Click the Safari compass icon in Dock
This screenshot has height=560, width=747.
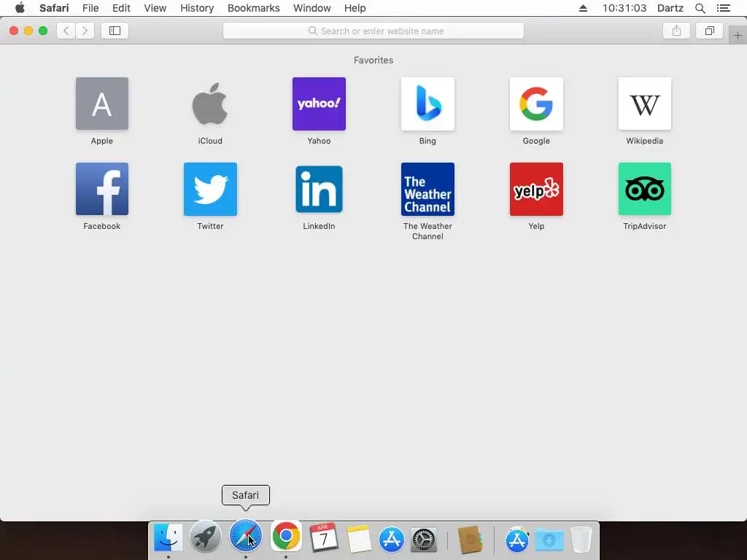pyautogui.click(x=246, y=536)
